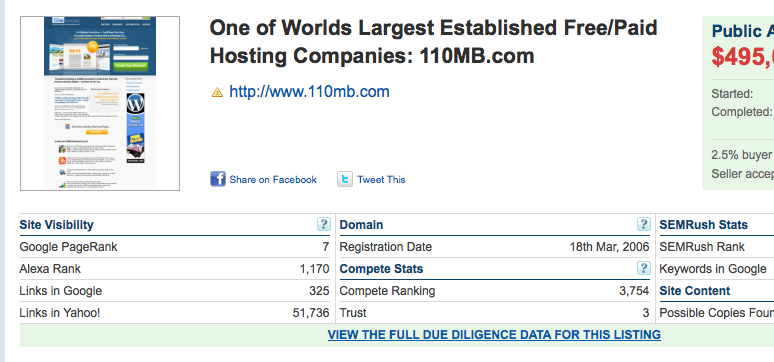Open the 110MB website screenshot thumbnail
Image resolution: width=774 pixels, height=362 pixels.
(x=100, y=103)
